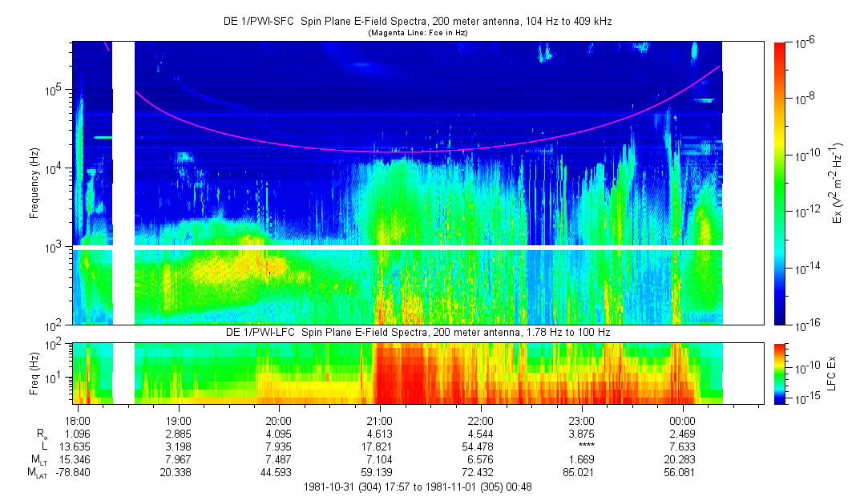
Task: Select the "Ex (V2 m-2 Hz-1)" color bar title
Action: point(837,184)
